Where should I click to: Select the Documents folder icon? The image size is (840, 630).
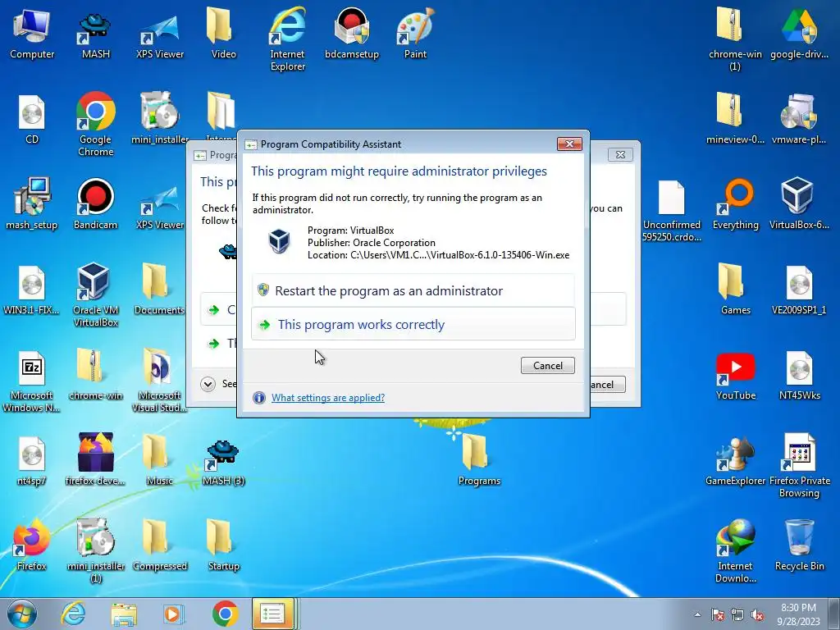pos(158,290)
